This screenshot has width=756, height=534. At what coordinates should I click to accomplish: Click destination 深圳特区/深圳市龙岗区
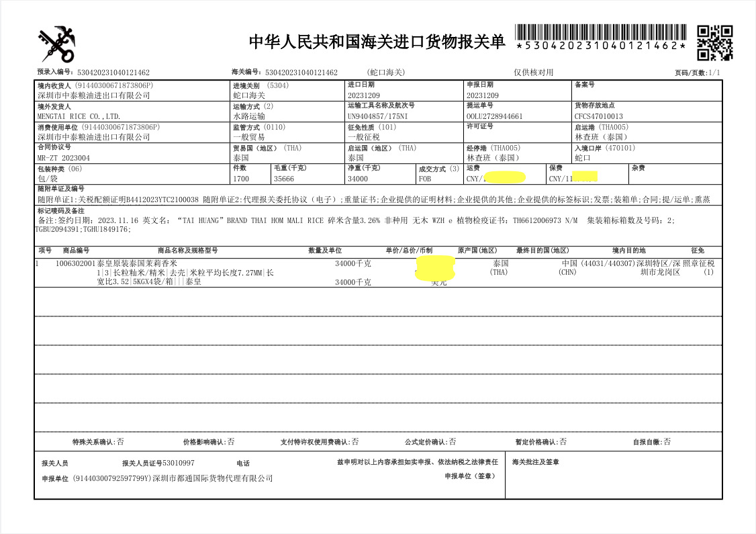point(659,268)
